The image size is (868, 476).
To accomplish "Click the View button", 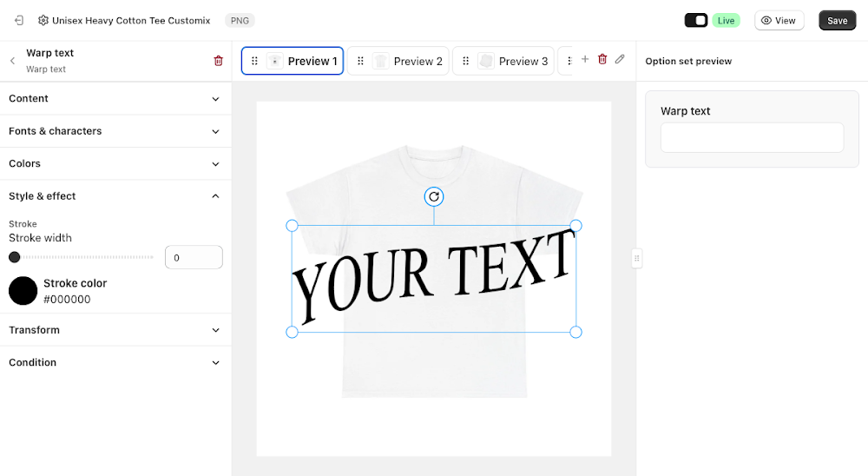I will click(x=779, y=21).
